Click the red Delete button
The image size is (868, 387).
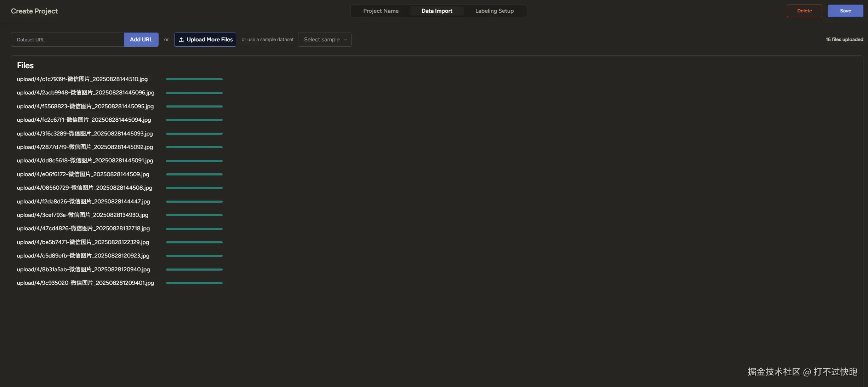click(x=804, y=11)
